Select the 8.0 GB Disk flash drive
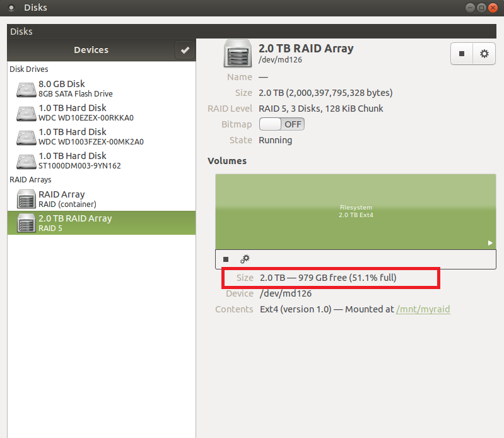This screenshot has width=504, height=438. (102, 89)
